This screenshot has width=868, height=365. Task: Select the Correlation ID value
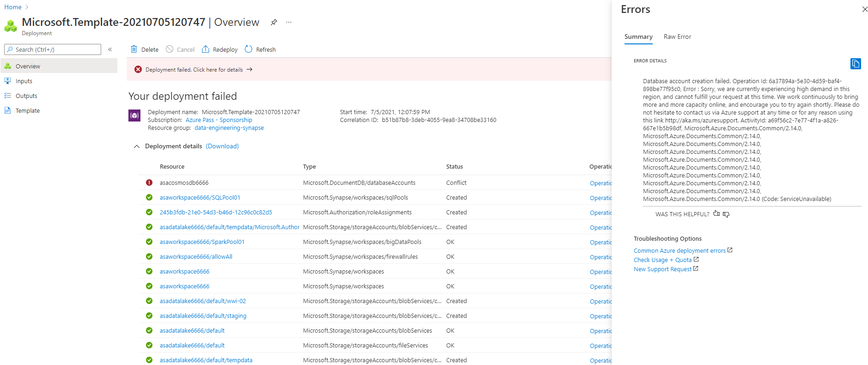[439, 120]
